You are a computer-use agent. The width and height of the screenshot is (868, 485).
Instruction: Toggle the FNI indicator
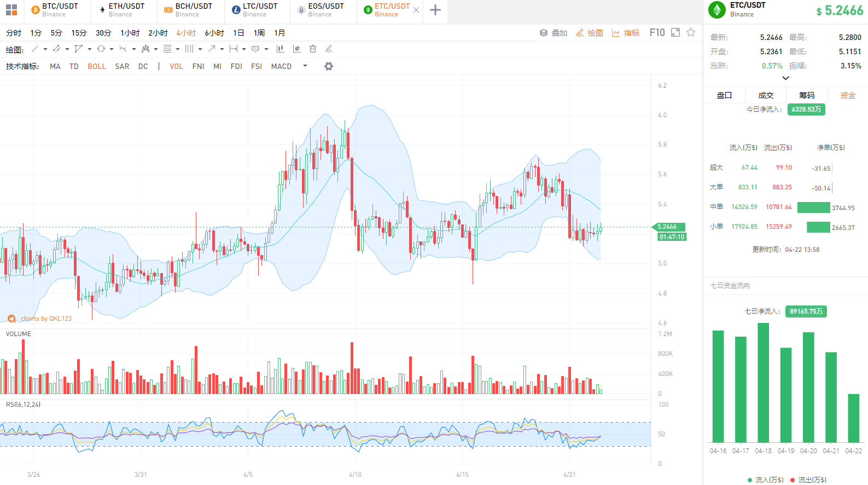(198, 66)
